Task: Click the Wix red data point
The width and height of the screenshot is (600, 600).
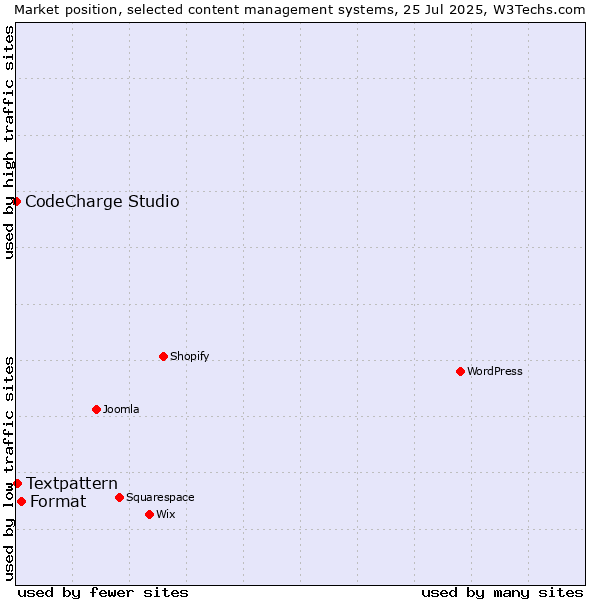Action: click(x=150, y=515)
